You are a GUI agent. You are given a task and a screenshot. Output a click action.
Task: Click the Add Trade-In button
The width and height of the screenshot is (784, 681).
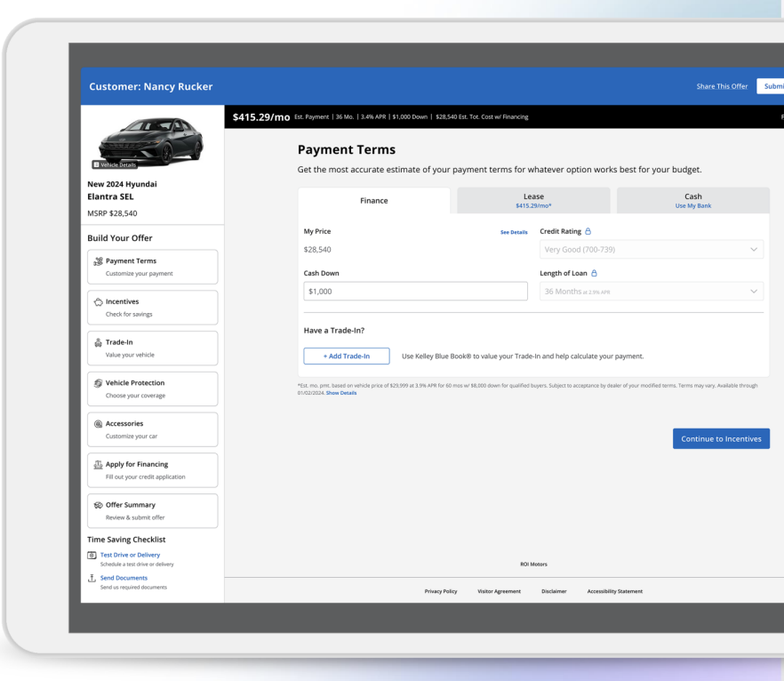coord(347,356)
